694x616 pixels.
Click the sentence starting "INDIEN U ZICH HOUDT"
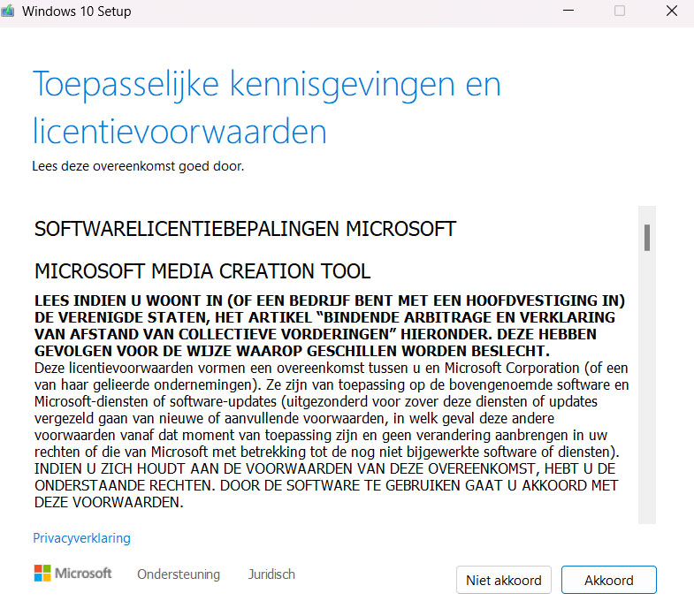click(326, 485)
